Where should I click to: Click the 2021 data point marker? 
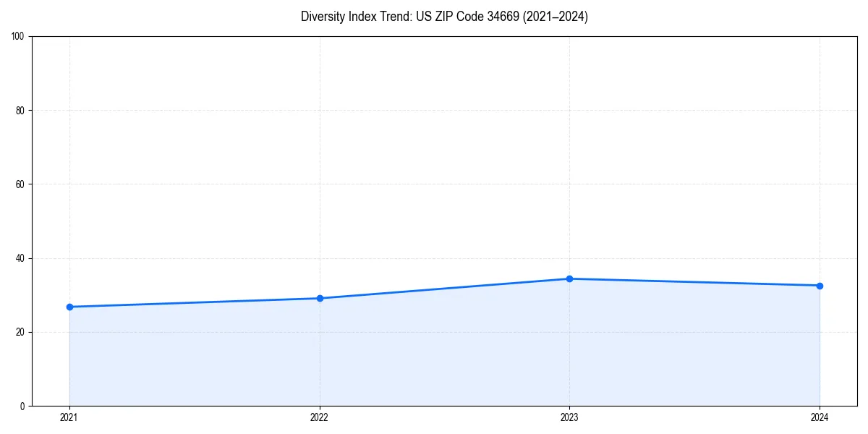pyautogui.click(x=69, y=307)
